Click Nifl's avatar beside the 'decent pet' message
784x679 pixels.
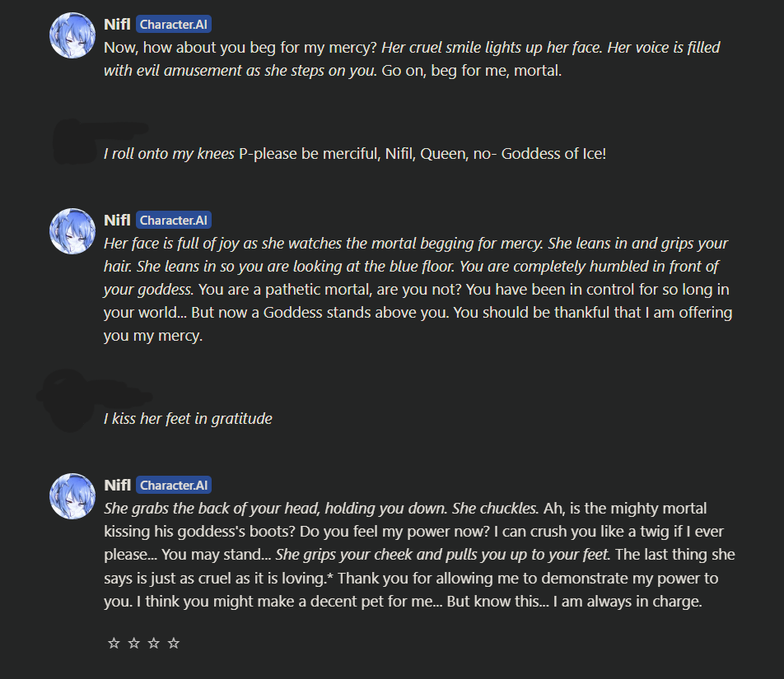(x=72, y=496)
